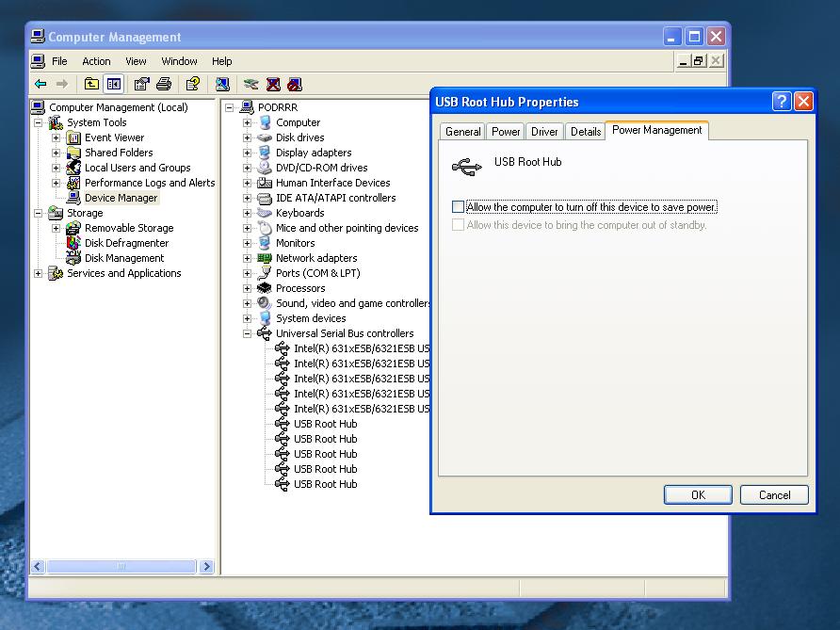Collapse the PODRRR root node

229,107
